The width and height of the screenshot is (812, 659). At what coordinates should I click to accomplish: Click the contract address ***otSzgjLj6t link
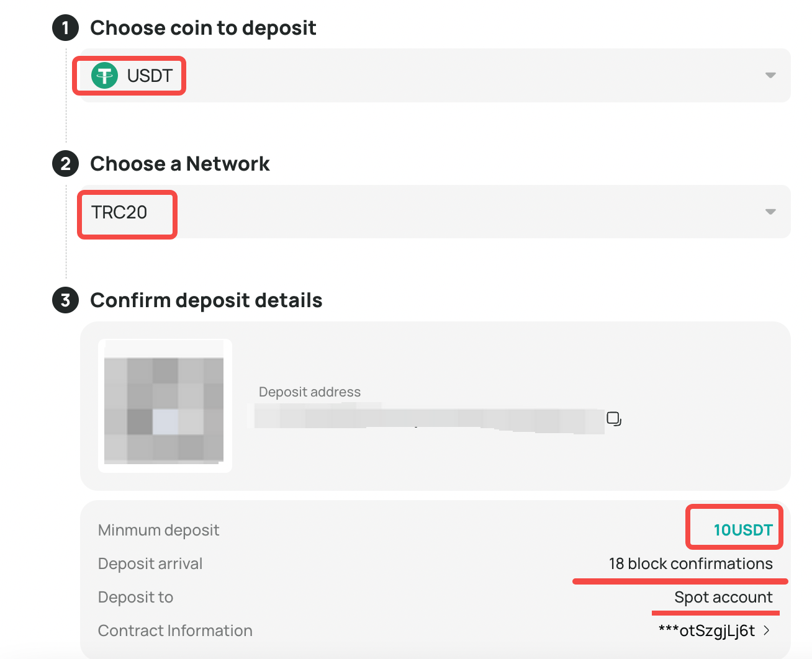click(706, 630)
